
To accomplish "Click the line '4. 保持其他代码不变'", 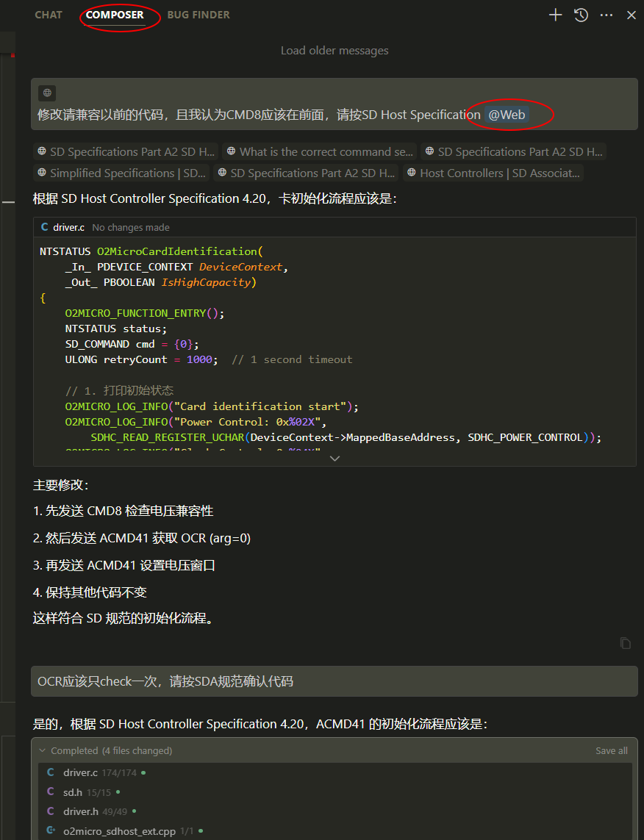I will click(90, 592).
